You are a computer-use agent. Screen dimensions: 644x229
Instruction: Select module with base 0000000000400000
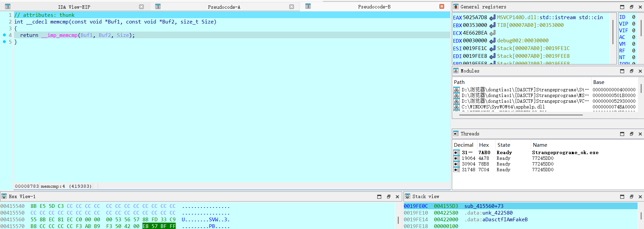pos(545,90)
